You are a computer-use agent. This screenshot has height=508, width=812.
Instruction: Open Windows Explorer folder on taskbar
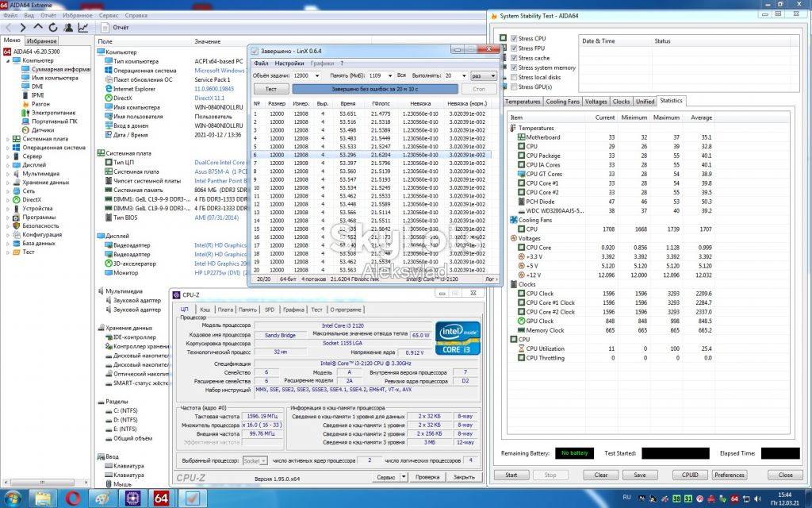pos(44,498)
